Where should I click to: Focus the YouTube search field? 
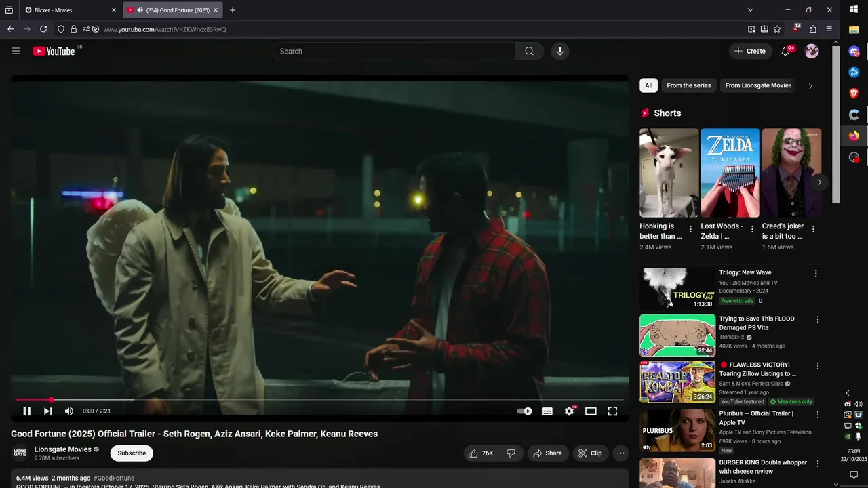394,51
